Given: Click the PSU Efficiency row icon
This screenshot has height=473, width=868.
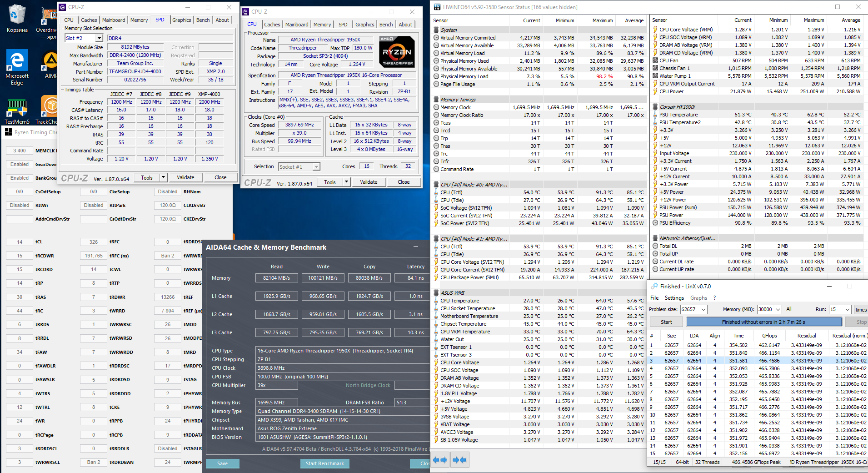Looking at the screenshot, I should tap(655, 222).
